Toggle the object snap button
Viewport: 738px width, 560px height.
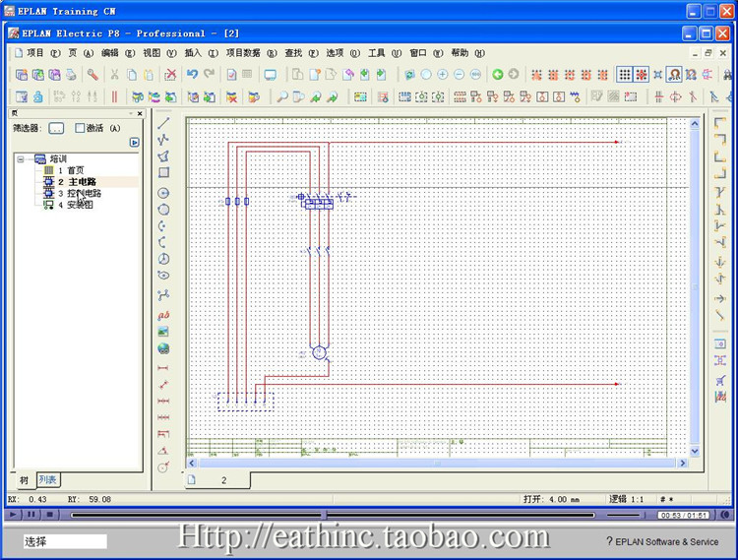[674, 75]
